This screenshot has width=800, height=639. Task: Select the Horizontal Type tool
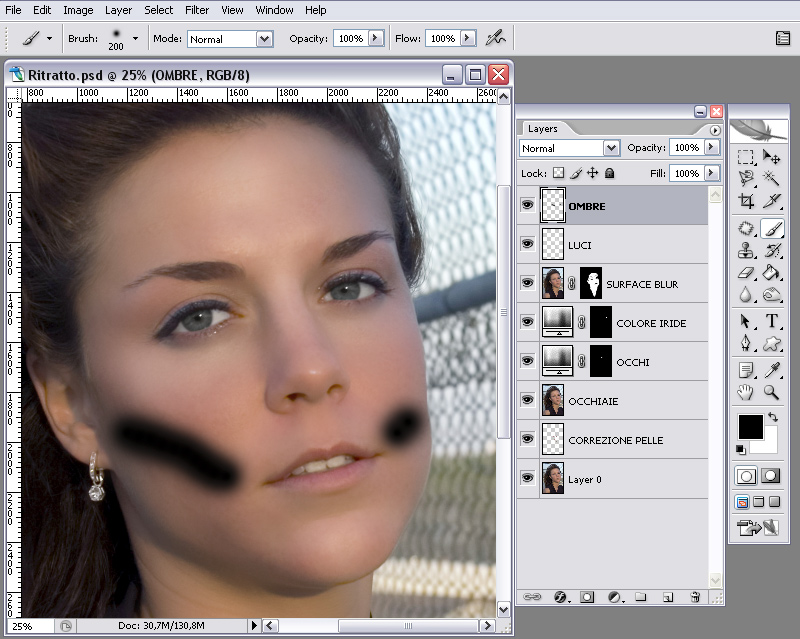click(x=772, y=322)
